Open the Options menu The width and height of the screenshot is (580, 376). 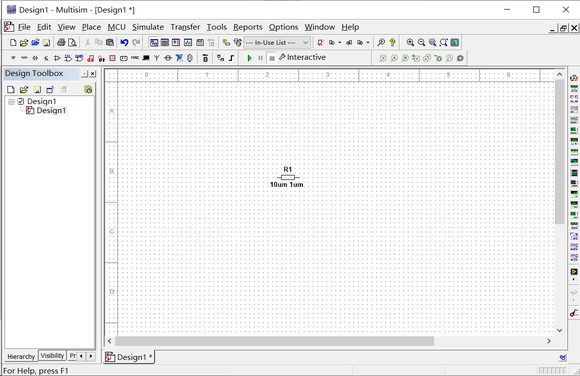tap(283, 27)
